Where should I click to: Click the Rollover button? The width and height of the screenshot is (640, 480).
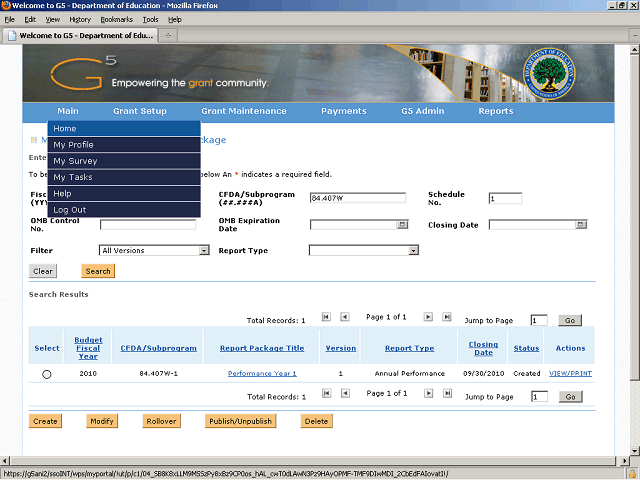[x=162, y=421]
